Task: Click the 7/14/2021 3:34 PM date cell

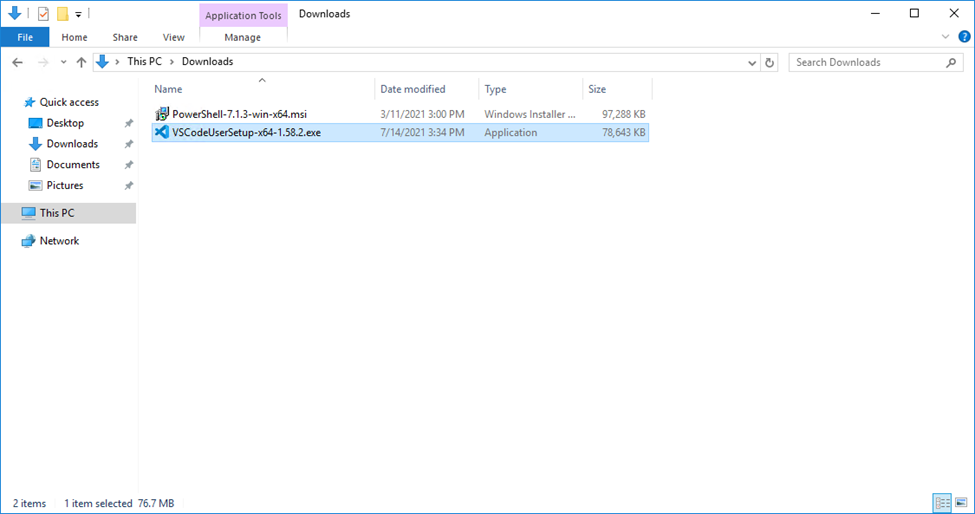Action: click(x=422, y=132)
